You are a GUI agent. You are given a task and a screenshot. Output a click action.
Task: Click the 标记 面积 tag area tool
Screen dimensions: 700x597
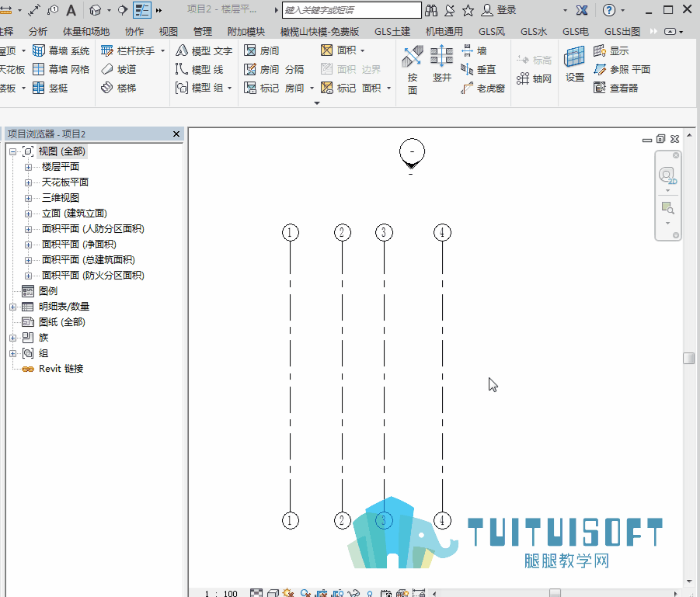tap(351, 88)
